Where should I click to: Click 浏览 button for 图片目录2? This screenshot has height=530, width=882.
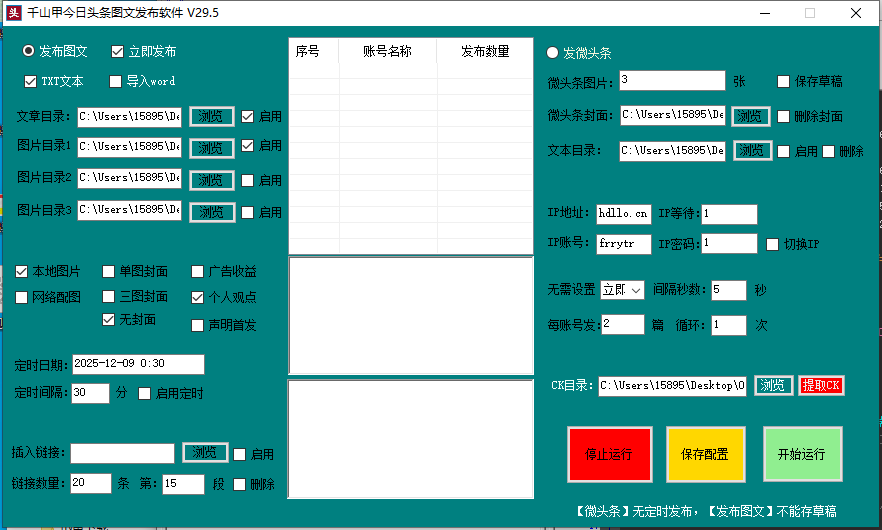pos(212,180)
